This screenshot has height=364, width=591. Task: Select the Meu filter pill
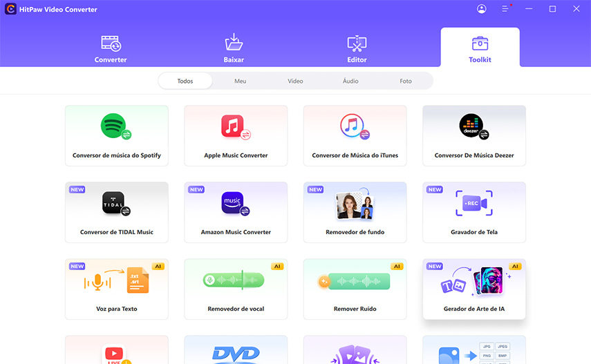point(240,81)
